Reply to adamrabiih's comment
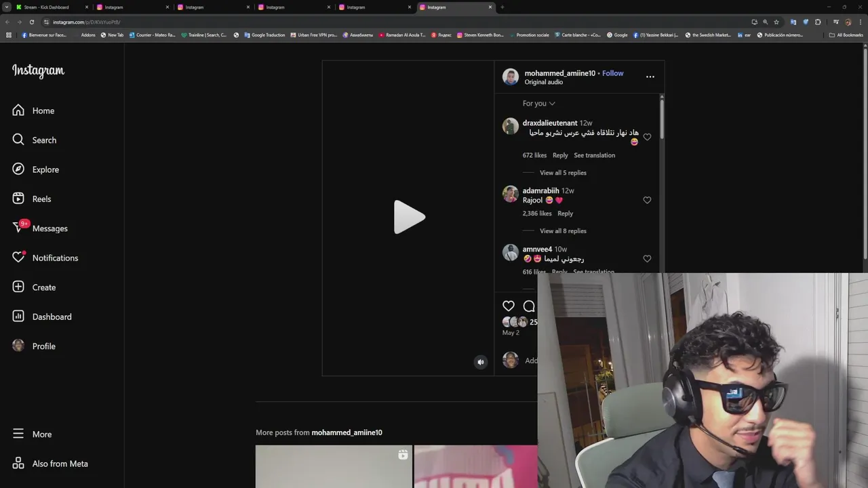This screenshot has height=488, width=868. coord(566,213)
